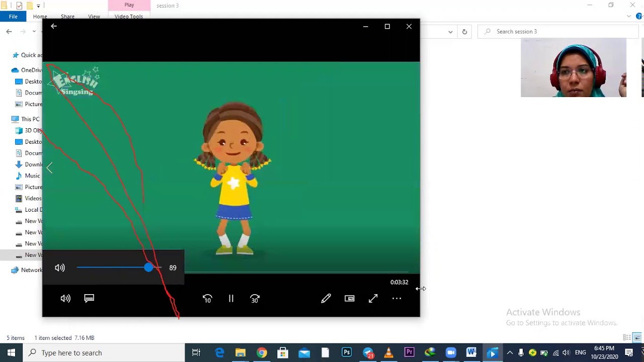
Task: Toggle fullscreen in the video player
Action: coord(373,299)
